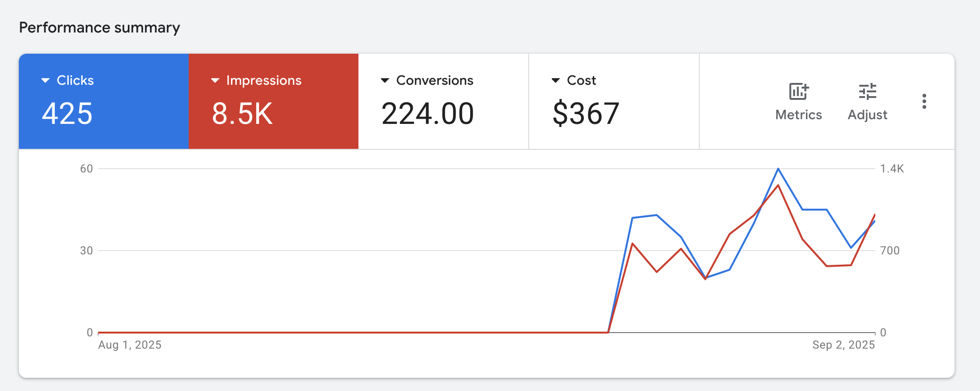
Task: Click the Metrics text label
Action: [798, 115]
